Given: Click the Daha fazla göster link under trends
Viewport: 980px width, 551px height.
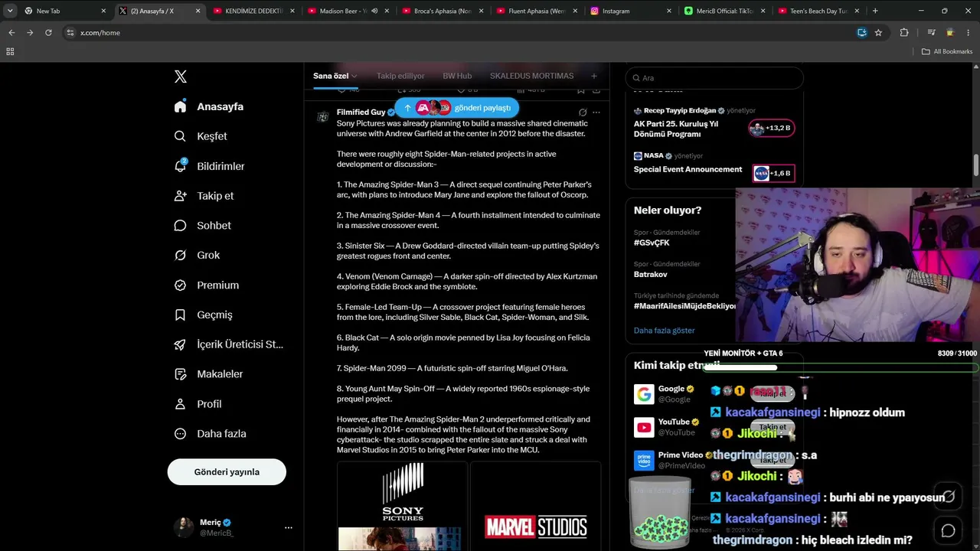Looking at the screenshot, I should [665, 331].
